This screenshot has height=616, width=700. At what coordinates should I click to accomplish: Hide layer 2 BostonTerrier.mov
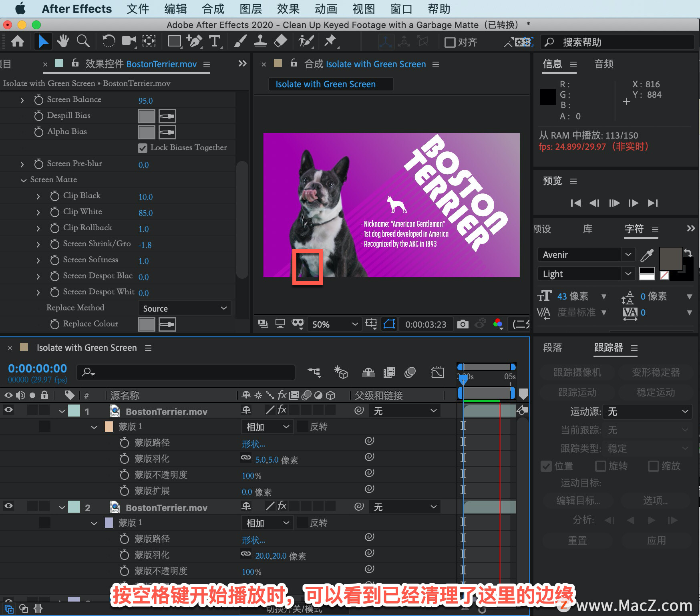(8, 506)
